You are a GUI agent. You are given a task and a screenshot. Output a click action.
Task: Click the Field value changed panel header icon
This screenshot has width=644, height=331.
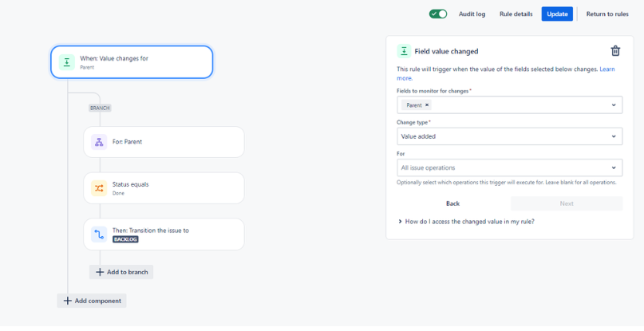coord(404,51)
